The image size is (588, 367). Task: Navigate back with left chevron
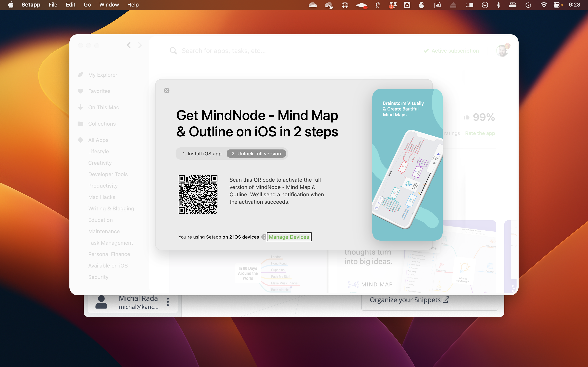pos(129,45)
